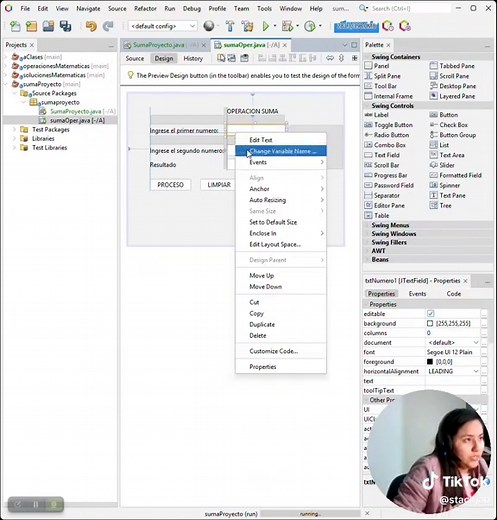Choose Customize Code in context menu
The height and width of the screenshot is (520, 497).
[x=281, y=351]
